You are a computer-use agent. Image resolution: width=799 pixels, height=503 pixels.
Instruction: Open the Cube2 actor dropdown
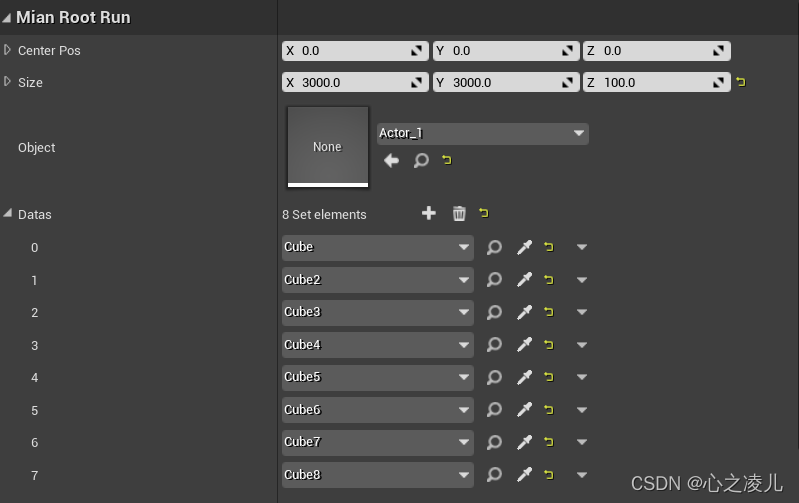point(378,280)
